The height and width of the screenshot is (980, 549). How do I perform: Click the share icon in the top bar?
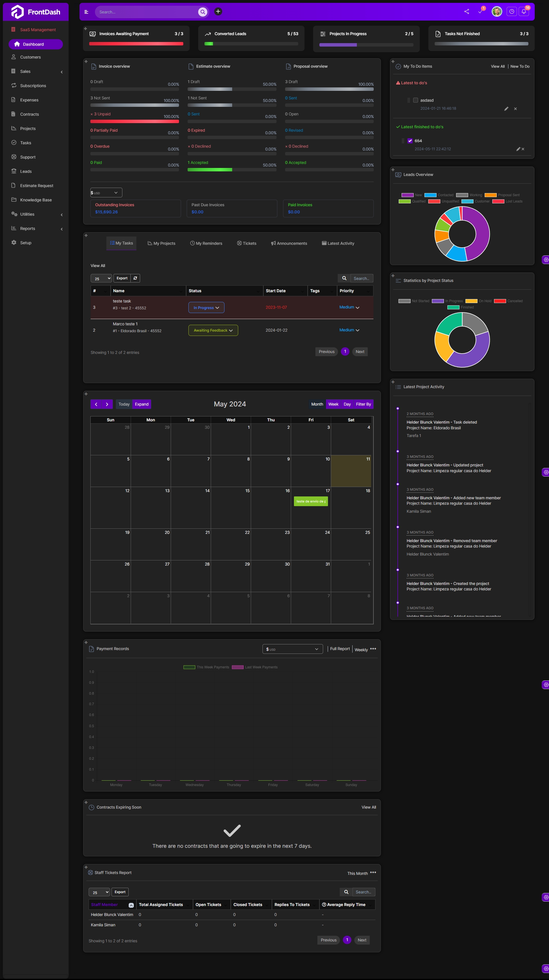(466, 11)
